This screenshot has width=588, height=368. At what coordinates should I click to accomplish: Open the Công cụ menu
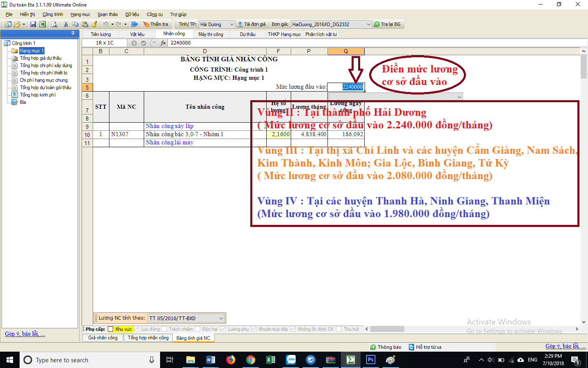(x=154, y=14)
